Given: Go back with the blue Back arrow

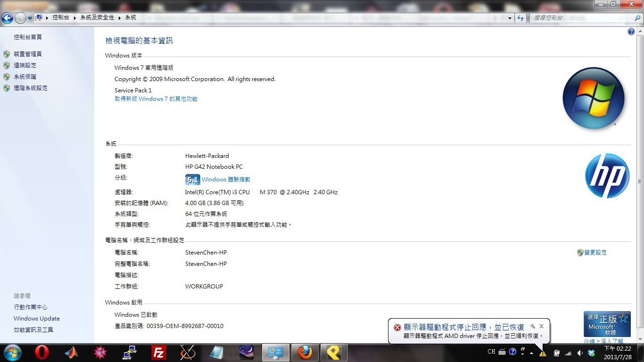Looking at the screenshot, I should (x=7, y=18).
